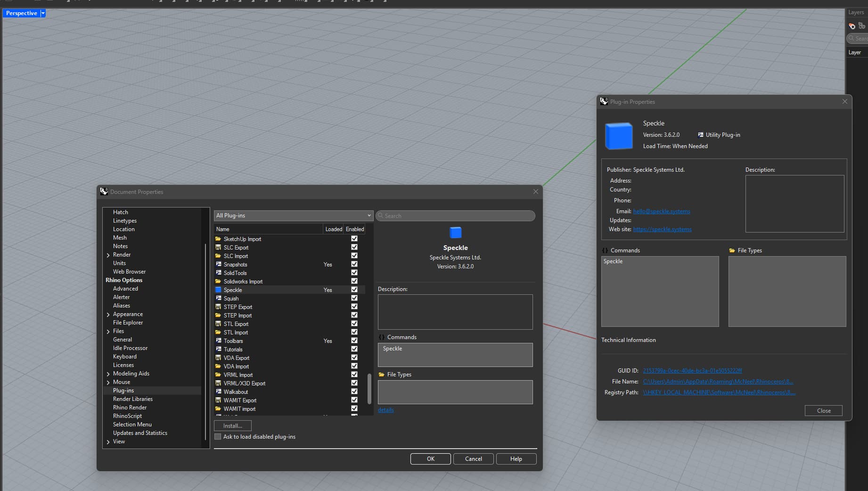Toggle the Enabled checkbox for Speckle
The width and height of the screenshot is (868, 491).
point(354,290)
